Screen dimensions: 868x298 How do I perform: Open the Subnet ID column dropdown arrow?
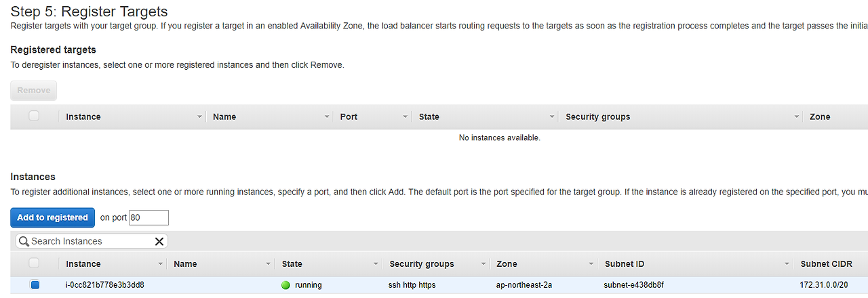pyautogui.click(x=787, y=264)
